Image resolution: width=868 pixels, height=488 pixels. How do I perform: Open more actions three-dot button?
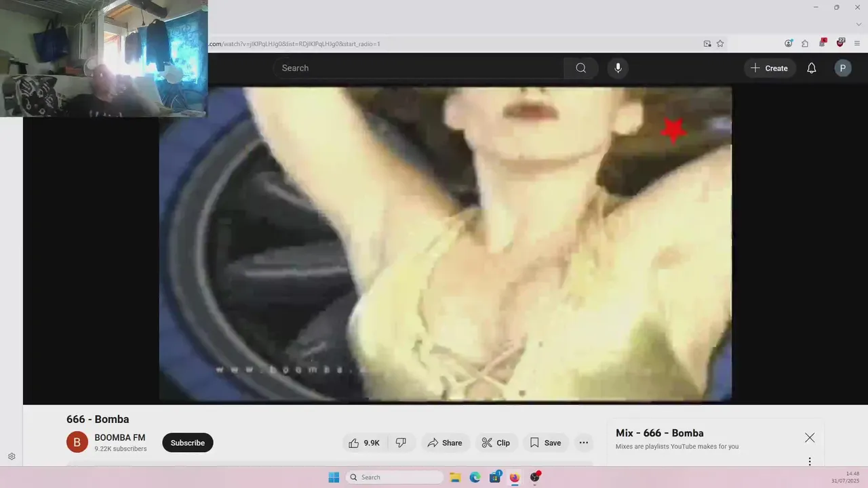coord(584,443)
